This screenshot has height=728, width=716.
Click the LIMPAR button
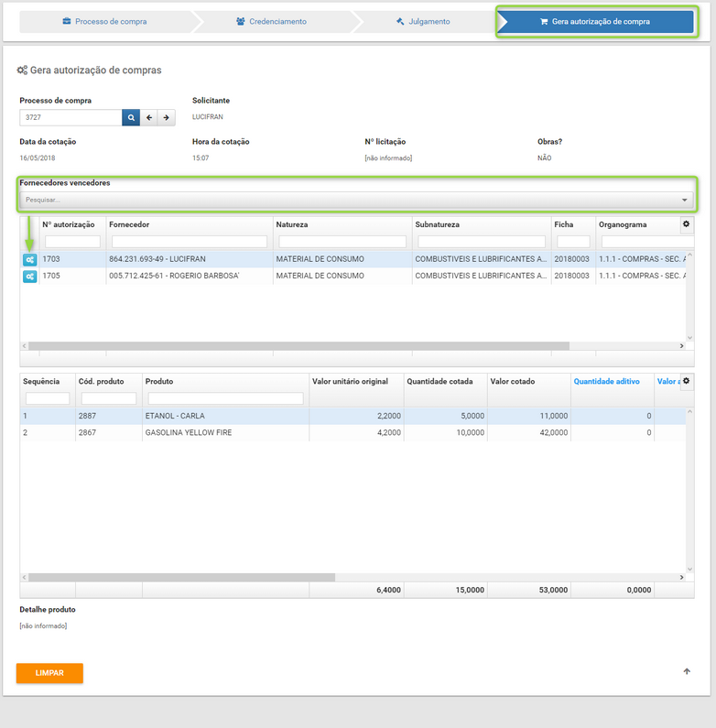click(x=49, y=673)
